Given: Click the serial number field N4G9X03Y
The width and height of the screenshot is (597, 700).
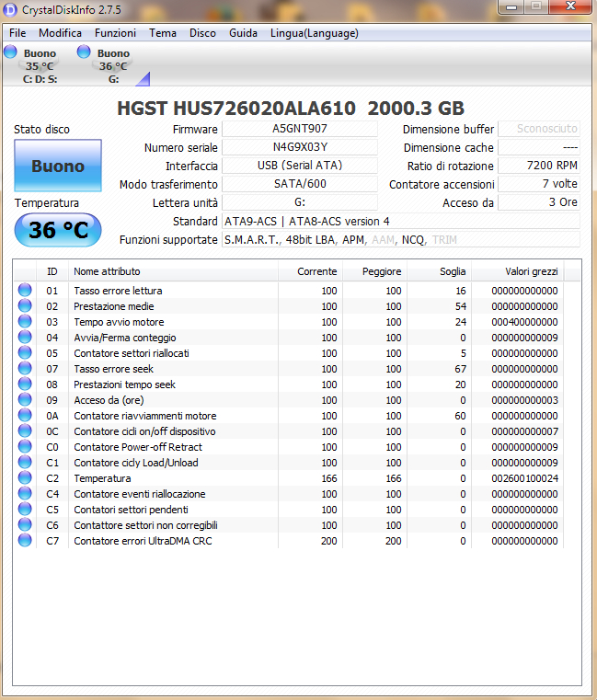Looking at the screenshot, I should point(300,147).
